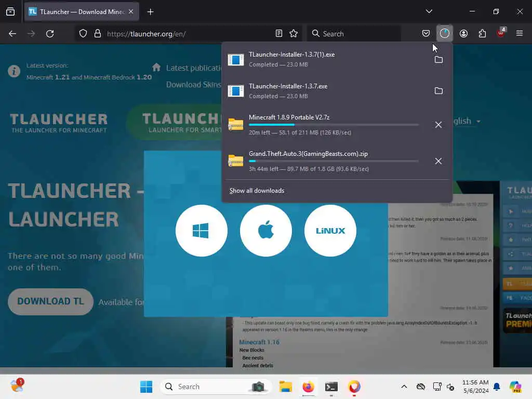Reload the current page

(x=50, y=33)
